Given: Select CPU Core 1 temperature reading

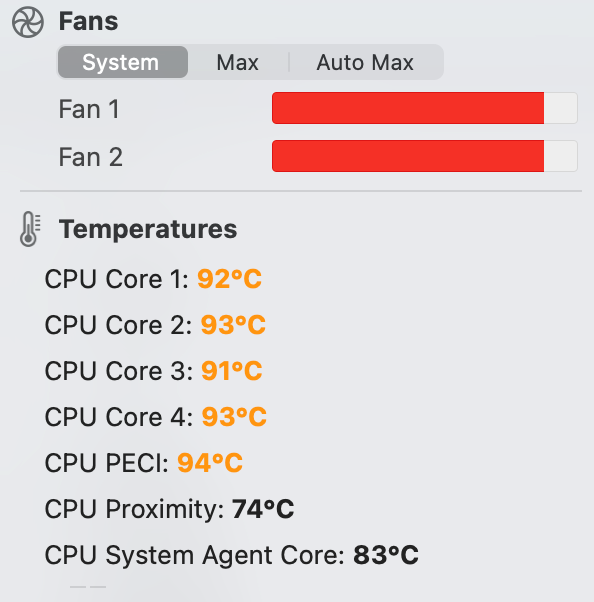Looking at the screenshot, I should click(153, 279).
